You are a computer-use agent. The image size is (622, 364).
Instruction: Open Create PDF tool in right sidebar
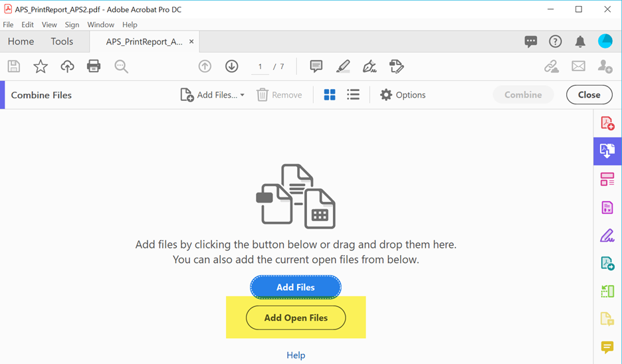[607, 123]
